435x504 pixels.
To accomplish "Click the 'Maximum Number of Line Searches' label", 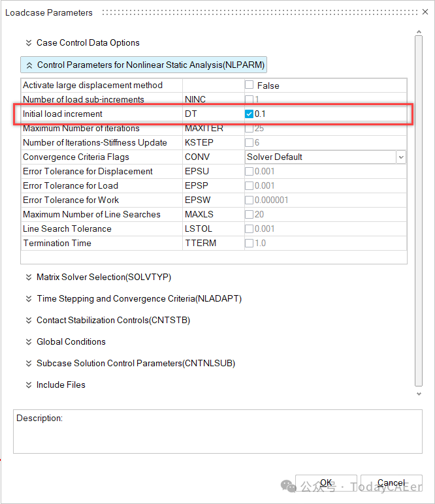I will [91, 214].
